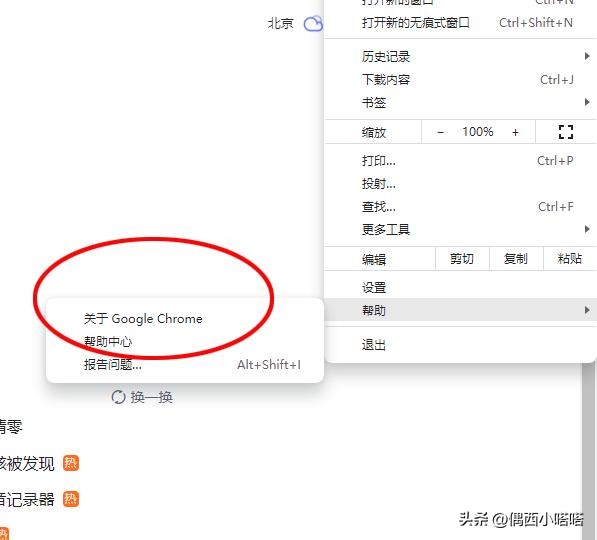Expand the arrow next to 更多工具
Viewport: 597px width, 540px height.
(x=587, y=229)
